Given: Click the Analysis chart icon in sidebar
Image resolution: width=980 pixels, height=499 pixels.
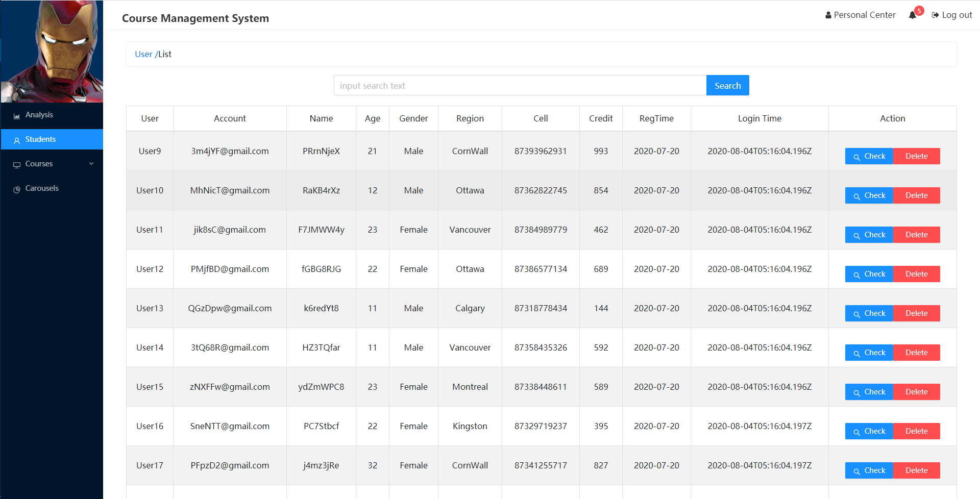Looking at the screenshot, I should click(17, 116).
